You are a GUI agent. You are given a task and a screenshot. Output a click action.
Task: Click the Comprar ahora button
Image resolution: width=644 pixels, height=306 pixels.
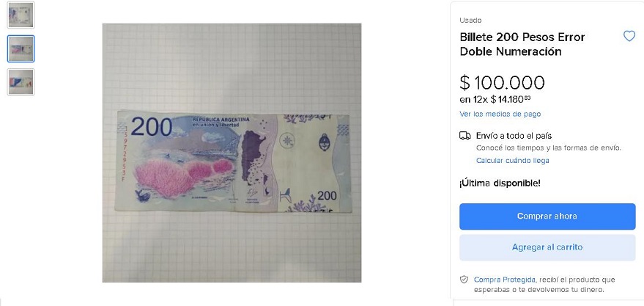click(547, 216)
